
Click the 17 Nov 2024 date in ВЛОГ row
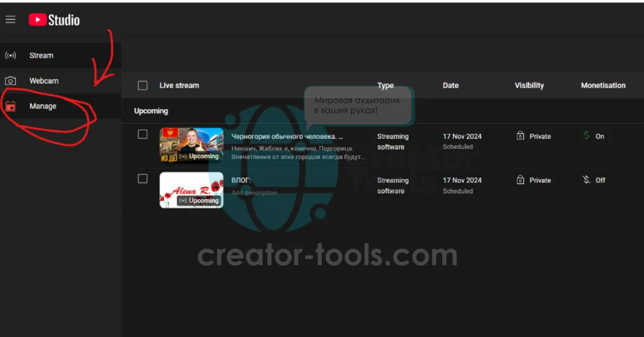(462, 180)
